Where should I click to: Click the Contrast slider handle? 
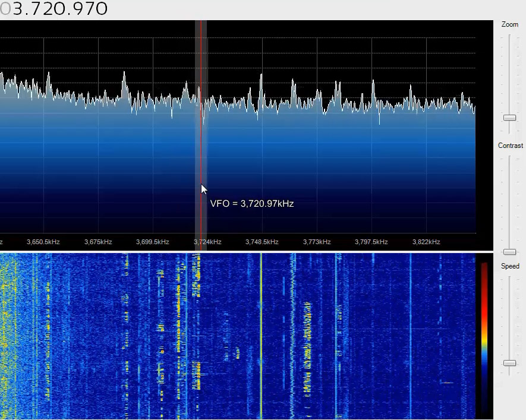[x=509, y=252]
